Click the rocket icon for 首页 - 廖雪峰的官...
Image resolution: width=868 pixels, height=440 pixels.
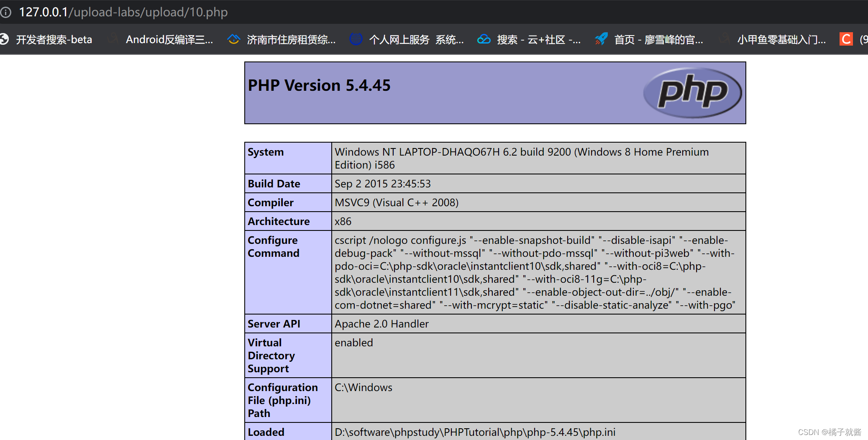pyautogui.click(x=602, y=39)
